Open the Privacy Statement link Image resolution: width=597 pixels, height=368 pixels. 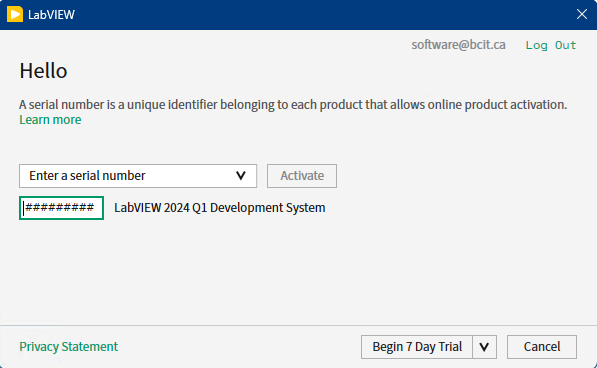pos(69,347)
